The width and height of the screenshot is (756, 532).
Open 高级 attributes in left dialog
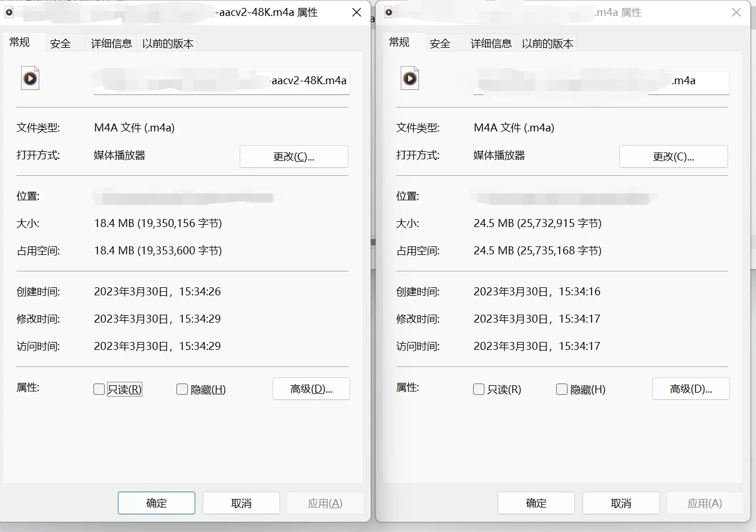(x=311, y=389)
